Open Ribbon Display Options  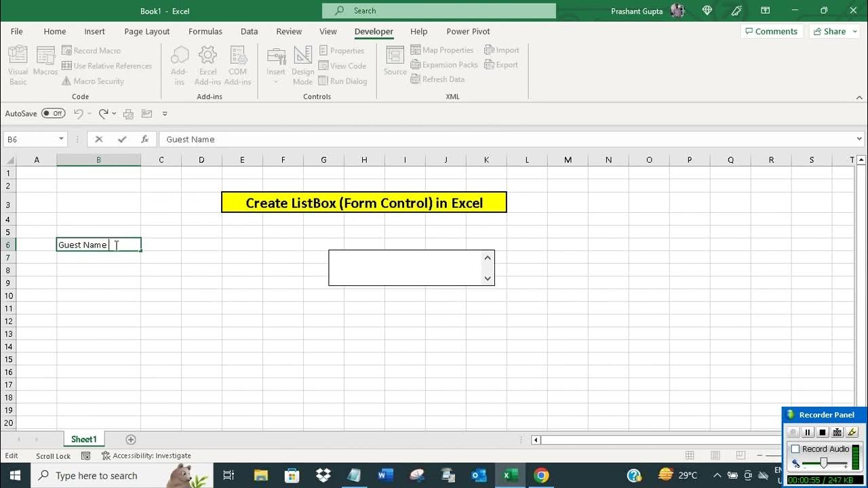point(765,11)
